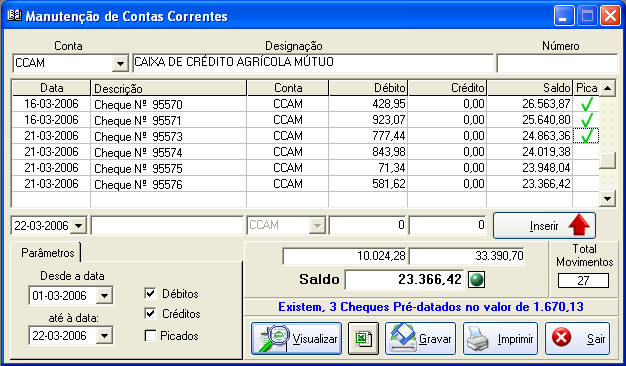
Task: Click the debit amount entry field
Action: point(368,226)
